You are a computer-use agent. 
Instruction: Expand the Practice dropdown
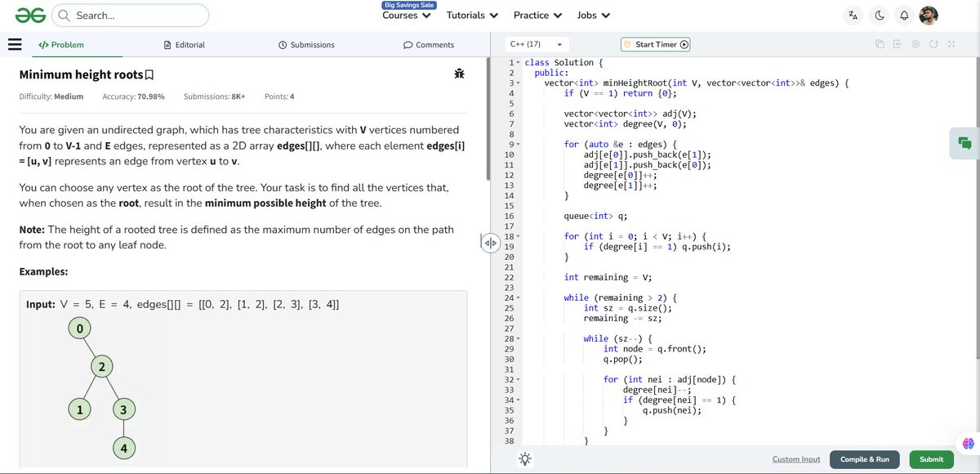537,15
